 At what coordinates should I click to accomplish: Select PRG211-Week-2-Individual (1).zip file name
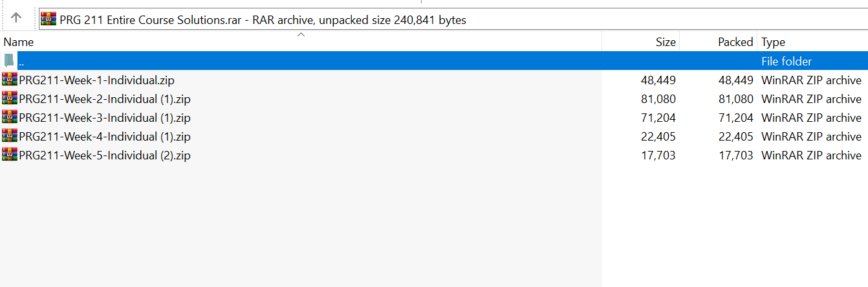click(x=105, y=99)
